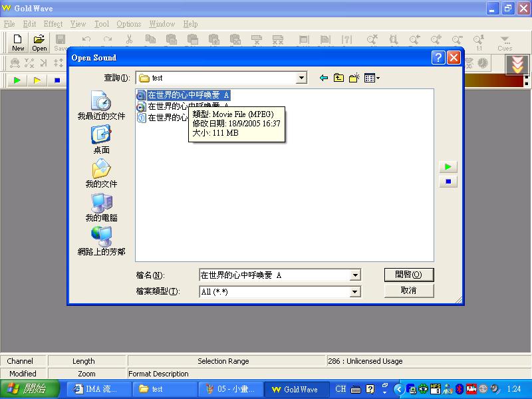Viewport: 532px width, 399px height.
Task: Select the third file in the list
Action: [163, 118]
